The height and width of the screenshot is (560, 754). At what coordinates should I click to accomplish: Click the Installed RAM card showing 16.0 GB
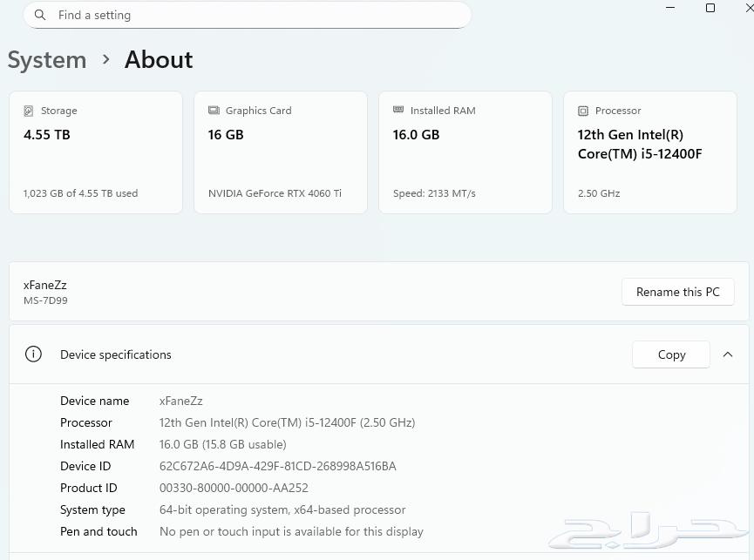click(x=465, y=152)
